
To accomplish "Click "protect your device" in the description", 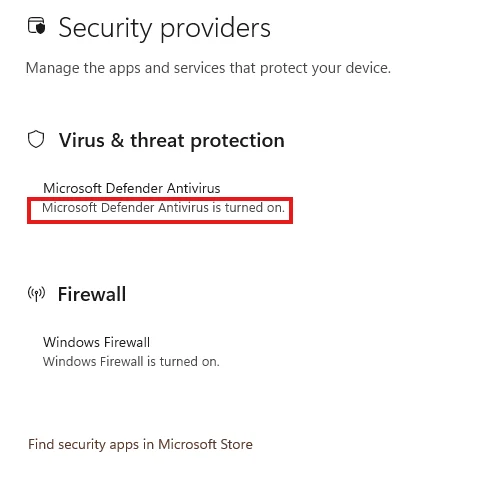I will click(325, 69).
